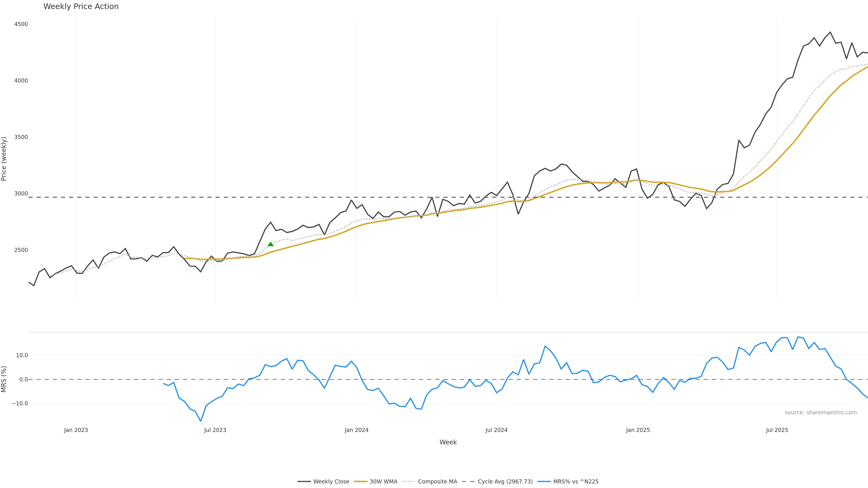This screenshot has height=488, width=868.
Task: Select the Jul 2023 x-axis tick label
Action: tap(215, 430)
